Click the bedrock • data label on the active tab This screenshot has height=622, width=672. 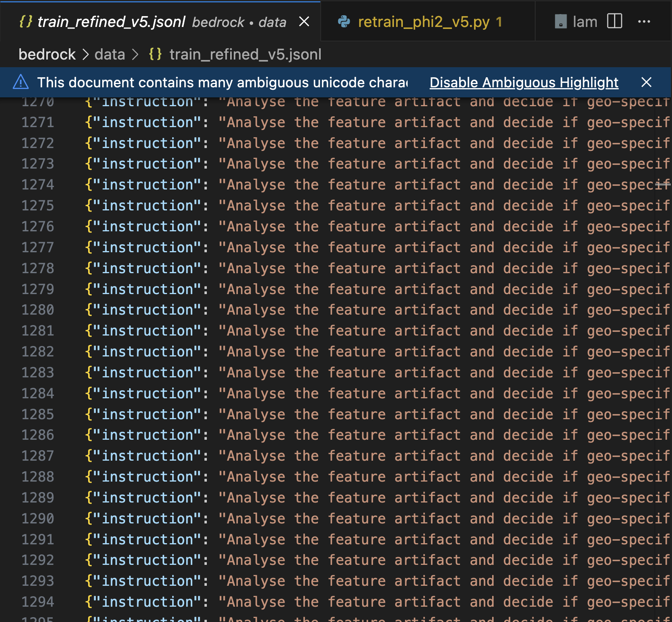[x=239, y=22]
